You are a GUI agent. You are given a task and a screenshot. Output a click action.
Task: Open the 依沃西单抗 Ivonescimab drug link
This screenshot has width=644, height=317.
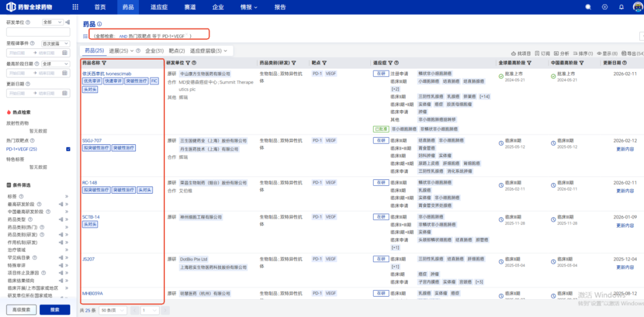[107, 74]
